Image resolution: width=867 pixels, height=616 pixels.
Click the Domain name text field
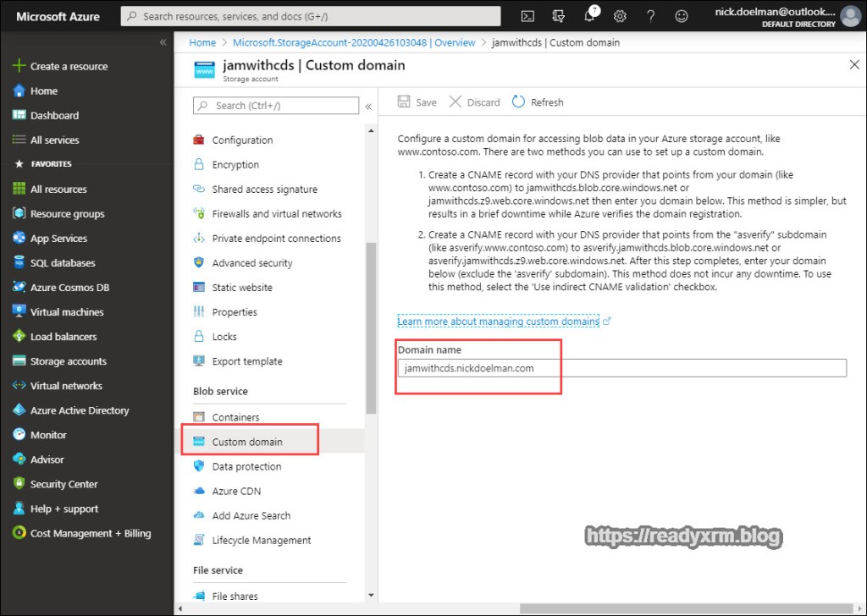[621, 368]
